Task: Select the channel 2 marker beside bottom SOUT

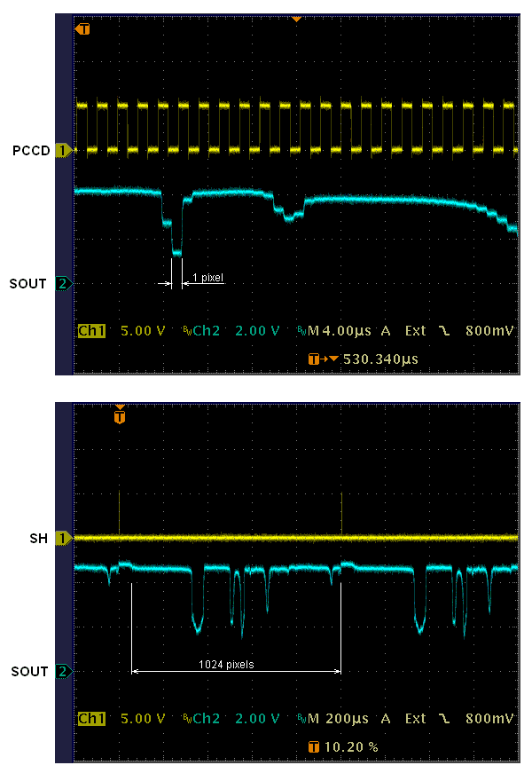Action: [63, 672]
